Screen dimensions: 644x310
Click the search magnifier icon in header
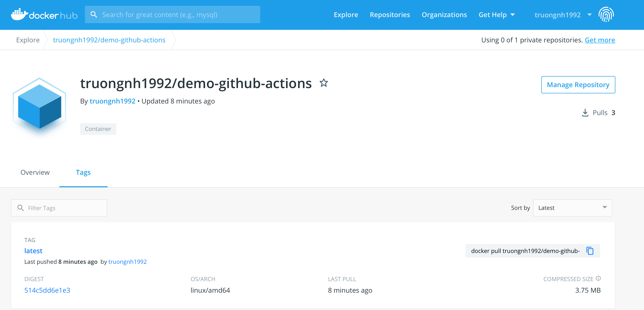coord(94,14)
